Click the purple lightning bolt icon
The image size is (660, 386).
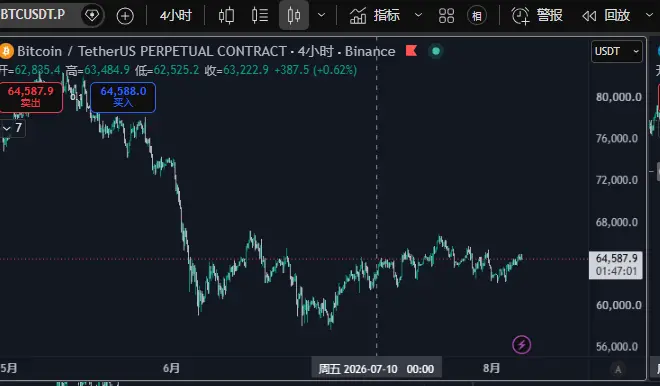(x=522, y=345)
